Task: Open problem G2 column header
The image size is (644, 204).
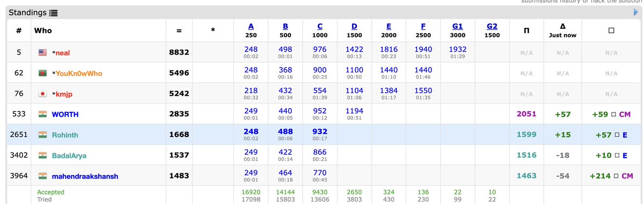Action: tap(492, 26)
